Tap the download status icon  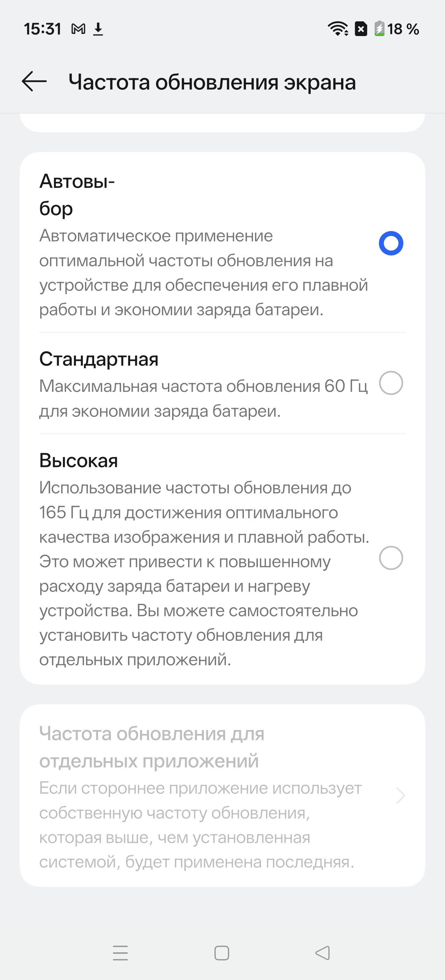[98, 29]
